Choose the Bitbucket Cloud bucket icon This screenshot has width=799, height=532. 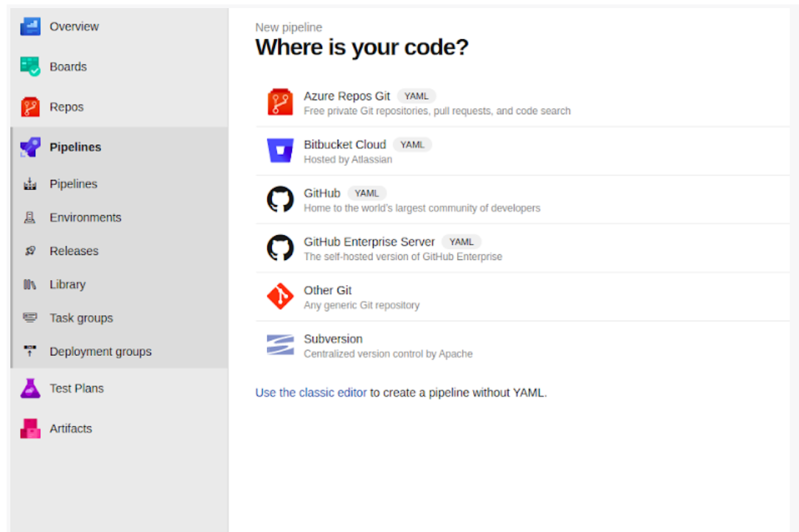tap(280, 151)
